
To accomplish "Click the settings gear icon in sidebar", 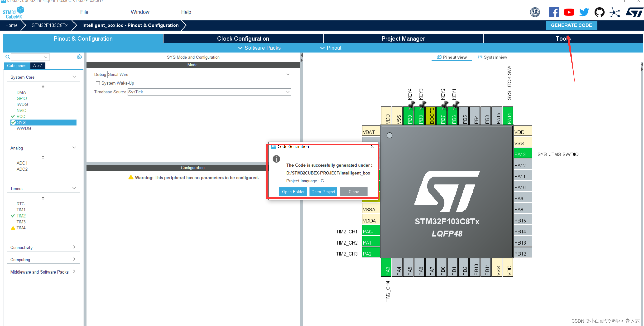I will coord(79,57).
